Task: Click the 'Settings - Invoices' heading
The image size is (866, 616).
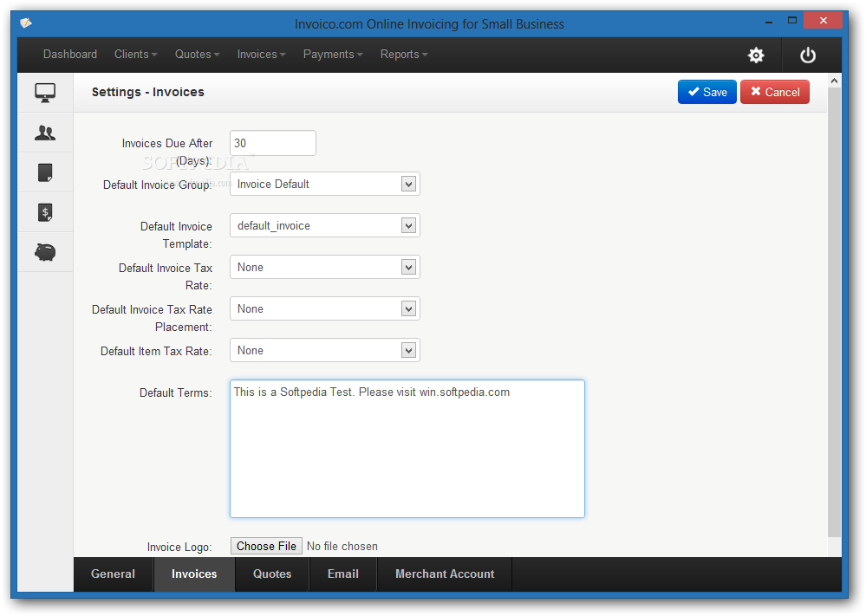Action: 148,92
